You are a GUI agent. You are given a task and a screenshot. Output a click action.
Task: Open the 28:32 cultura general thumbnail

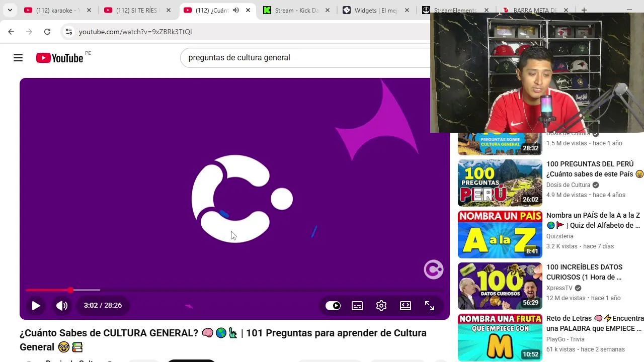(x=500, y=144)
